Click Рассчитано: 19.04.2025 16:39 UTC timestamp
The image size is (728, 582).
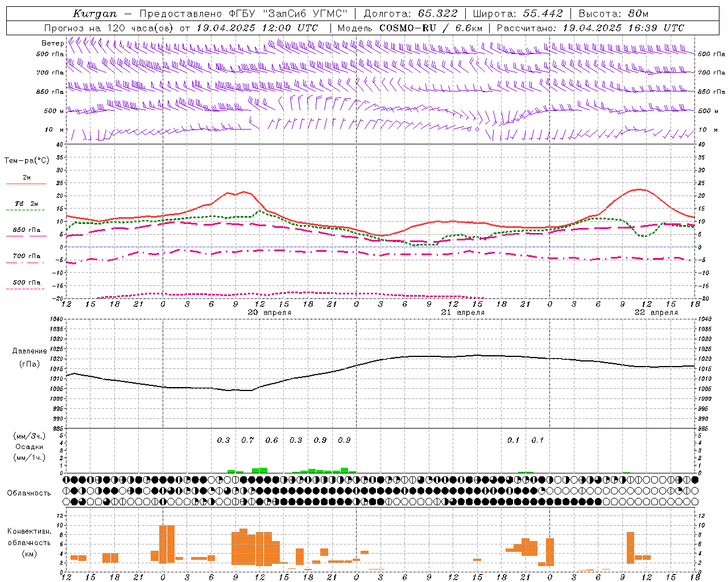click(590, 28)
